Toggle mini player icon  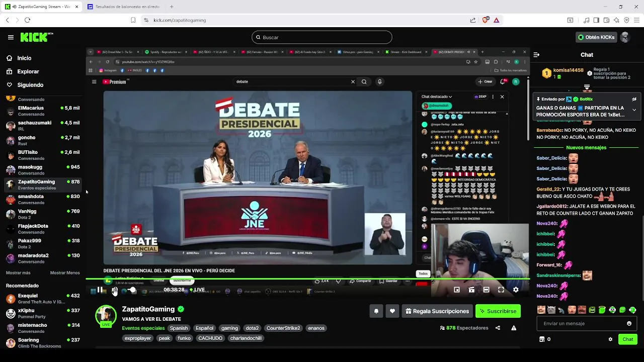click(456, 290)
